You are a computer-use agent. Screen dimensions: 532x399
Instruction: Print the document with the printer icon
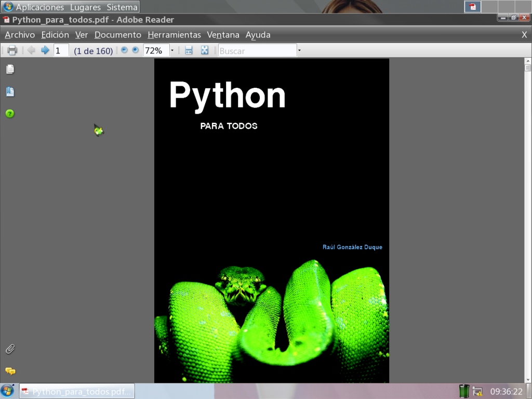pyautogui.click(x=12, y=50)
